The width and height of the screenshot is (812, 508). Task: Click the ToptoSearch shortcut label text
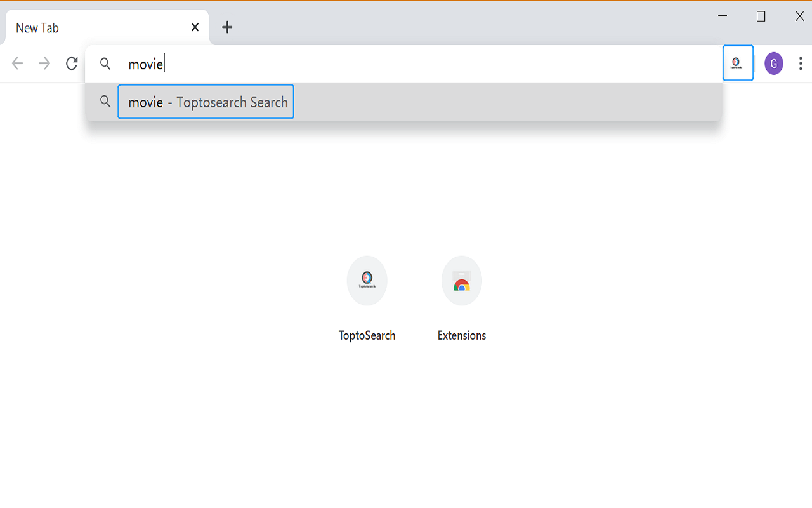click(x=367, y=335)
